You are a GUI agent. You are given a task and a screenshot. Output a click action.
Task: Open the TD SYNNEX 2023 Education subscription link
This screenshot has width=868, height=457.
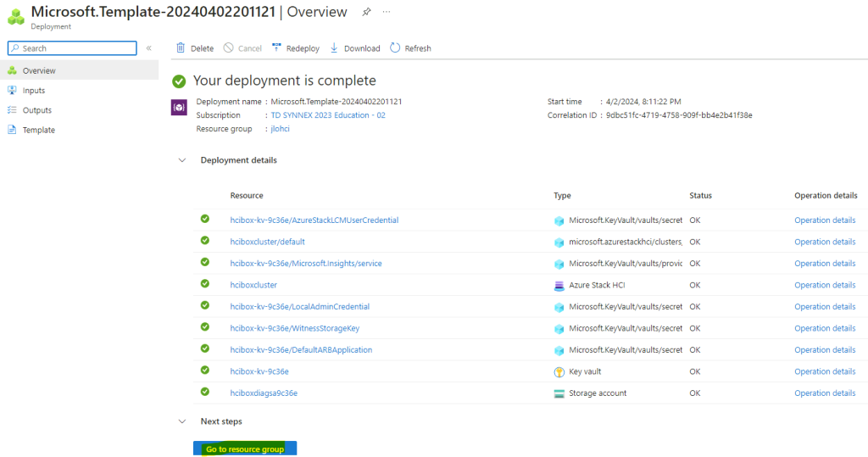click(328, 115)
